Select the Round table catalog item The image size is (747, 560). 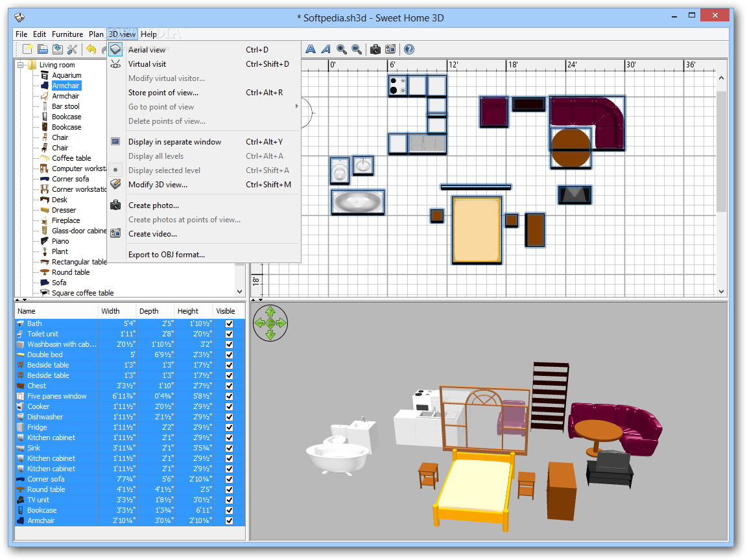(71, 272)
